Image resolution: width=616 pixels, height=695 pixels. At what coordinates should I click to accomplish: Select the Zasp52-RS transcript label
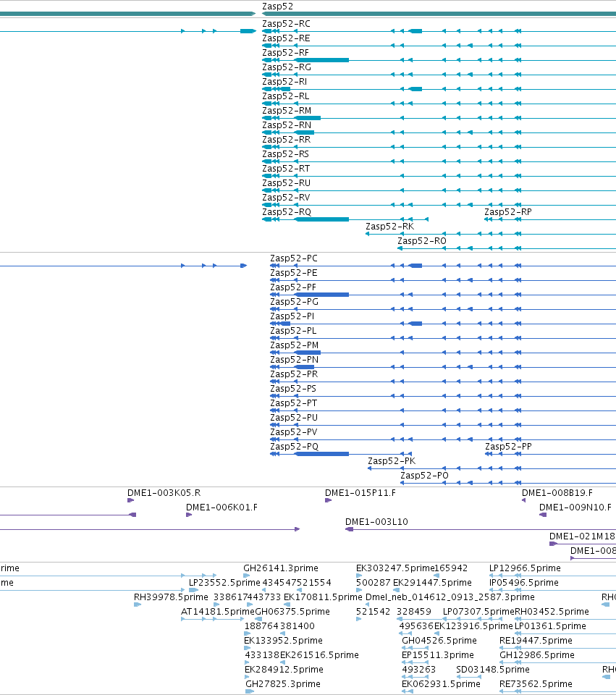coord(286,154)
